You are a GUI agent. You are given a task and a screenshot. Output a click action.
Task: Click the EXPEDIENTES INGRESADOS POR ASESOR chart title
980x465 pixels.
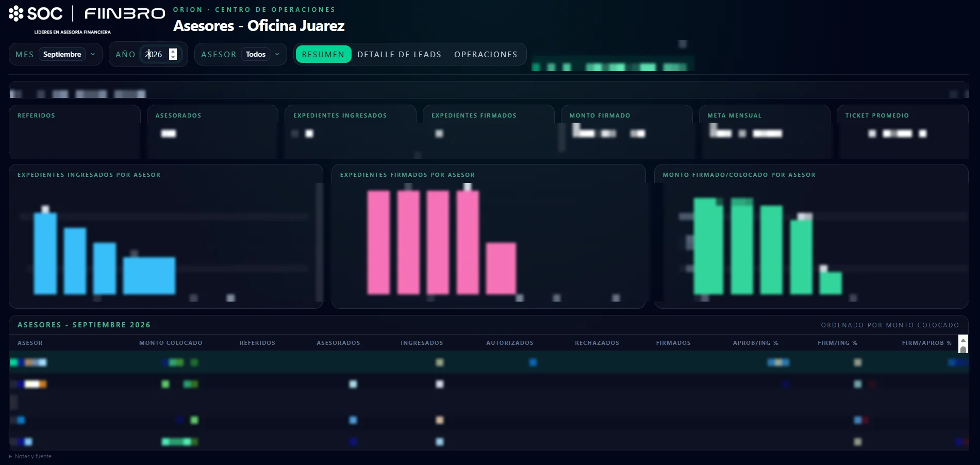[x=89, y=175]
